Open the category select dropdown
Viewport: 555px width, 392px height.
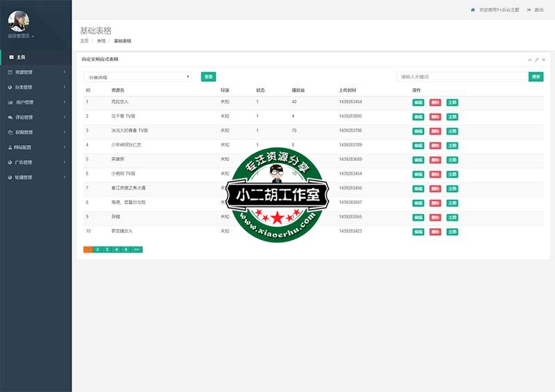pos(137,77)
